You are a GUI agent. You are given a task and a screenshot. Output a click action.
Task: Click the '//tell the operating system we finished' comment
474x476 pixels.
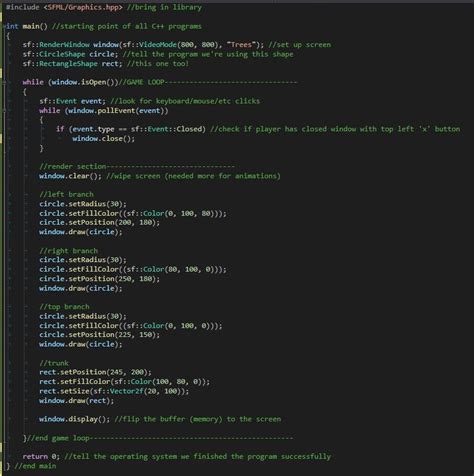tap(198, 456)
